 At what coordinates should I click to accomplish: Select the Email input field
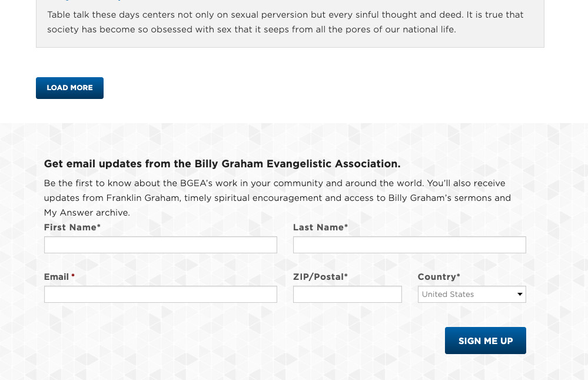point(160,295)
